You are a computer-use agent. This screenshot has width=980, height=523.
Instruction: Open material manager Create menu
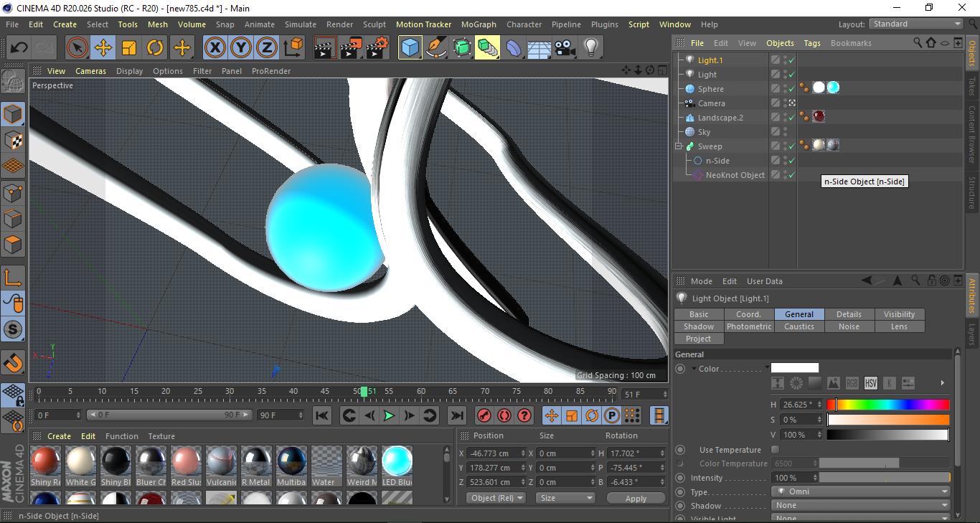pyautogui.click(x=60, y=436)
